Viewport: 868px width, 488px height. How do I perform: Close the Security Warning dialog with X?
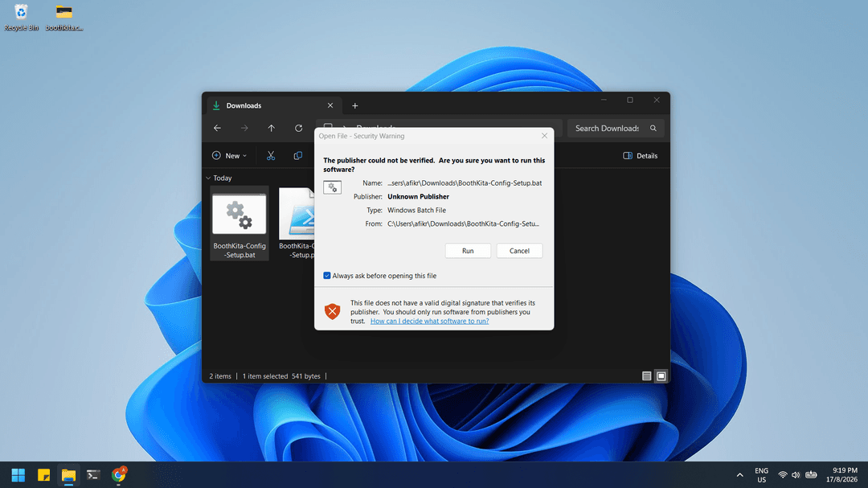click(544, 136)
